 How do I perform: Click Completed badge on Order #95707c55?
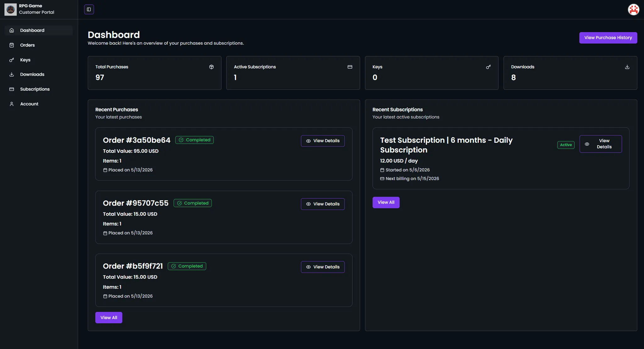pyautogui.click(x=192, y=203)
